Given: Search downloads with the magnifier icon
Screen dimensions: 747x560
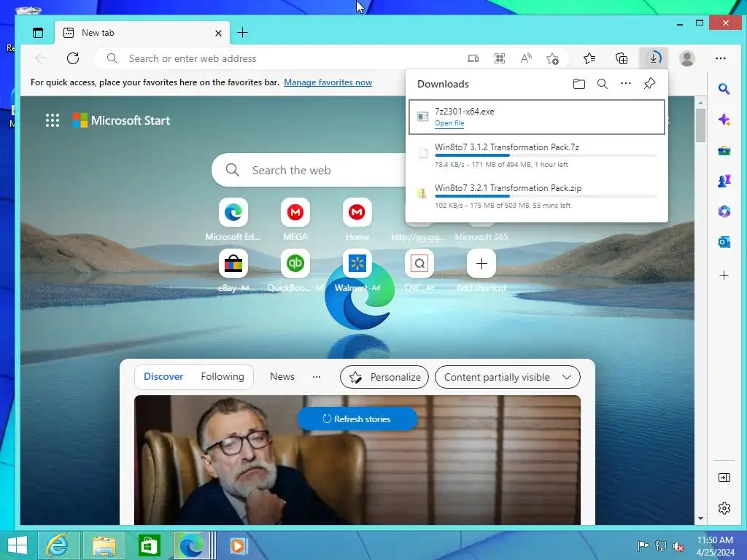Looking at the screenshot, I should point(602,84).
